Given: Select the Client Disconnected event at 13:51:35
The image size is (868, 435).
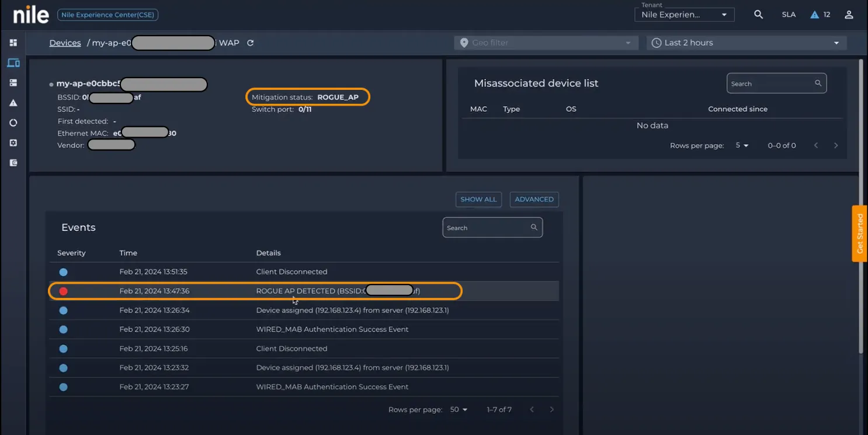Looking at the screenshot, I should point(304,272).
